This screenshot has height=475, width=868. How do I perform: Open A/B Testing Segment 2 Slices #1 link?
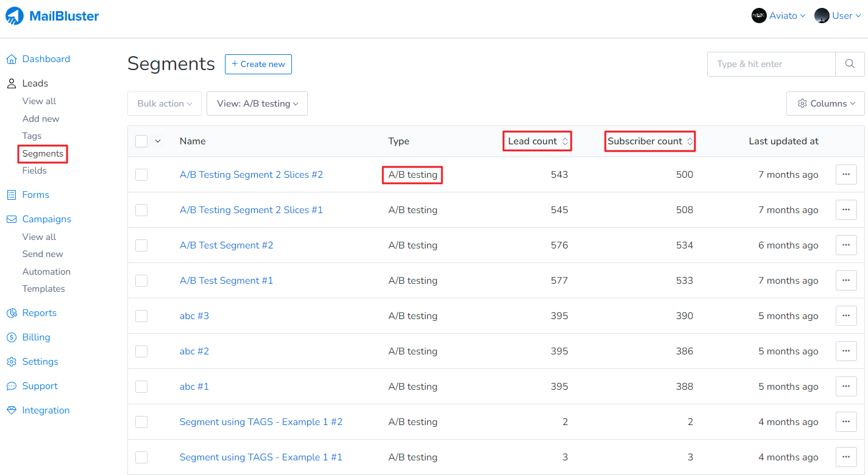(251, 210)
